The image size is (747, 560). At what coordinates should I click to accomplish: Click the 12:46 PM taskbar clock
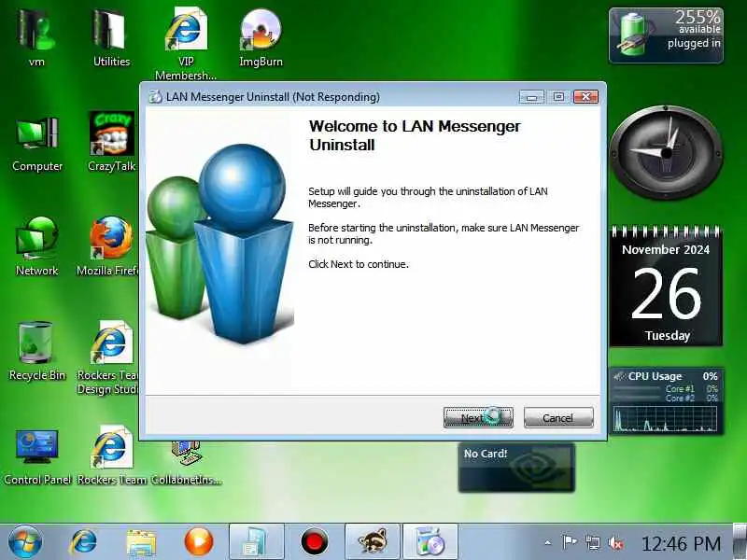682,543
